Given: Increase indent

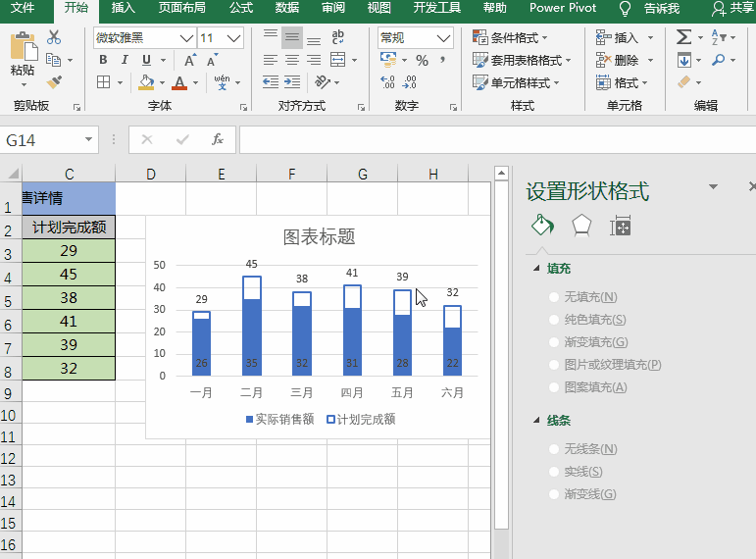Looking at the screenshot, I should [292, 82].
